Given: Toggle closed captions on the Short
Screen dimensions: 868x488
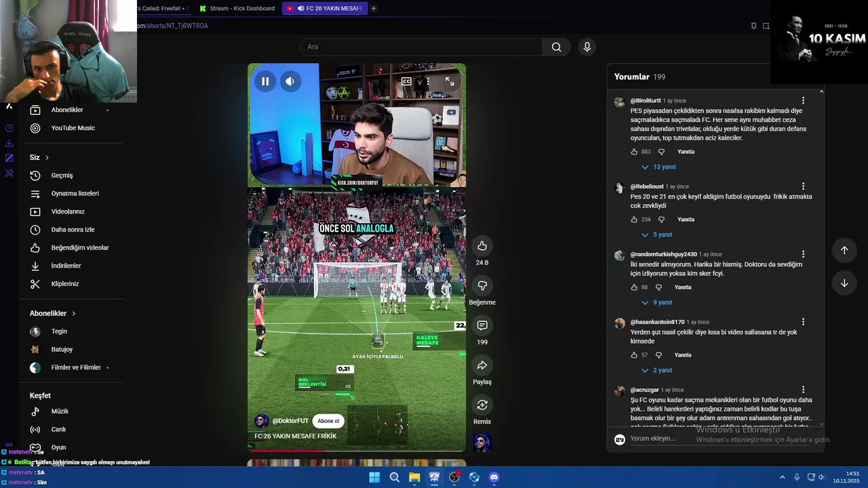Looking at the screenshot, I should click(406, 81).
